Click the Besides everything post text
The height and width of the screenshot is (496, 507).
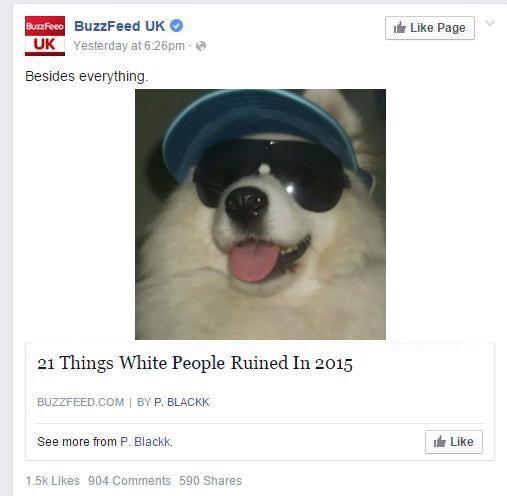coord(87,76)
